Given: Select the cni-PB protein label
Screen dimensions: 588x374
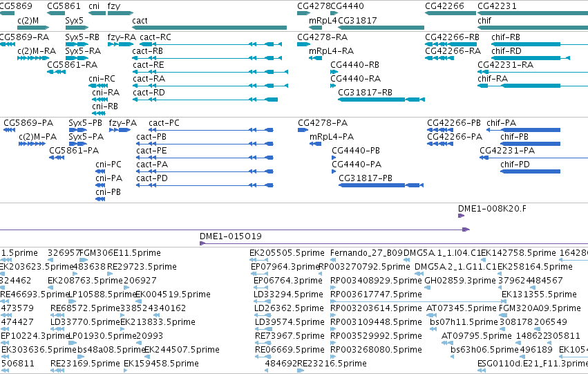Looking at the screenshot, I should [108, 192].
